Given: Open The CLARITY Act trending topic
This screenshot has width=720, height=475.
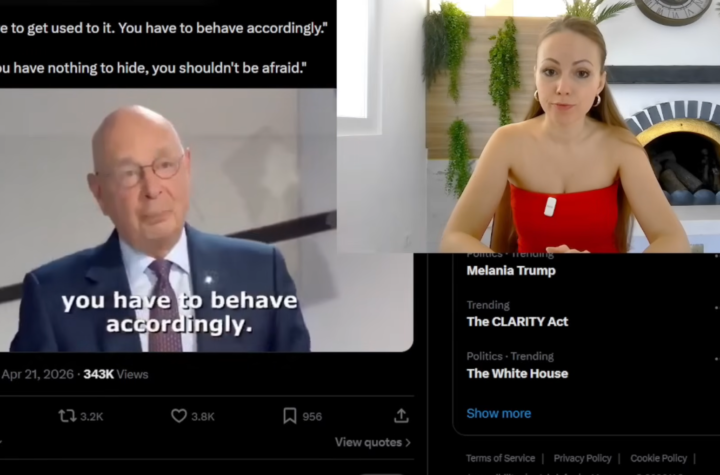Looking at the screenshot, I should click(x=517, y=321).
